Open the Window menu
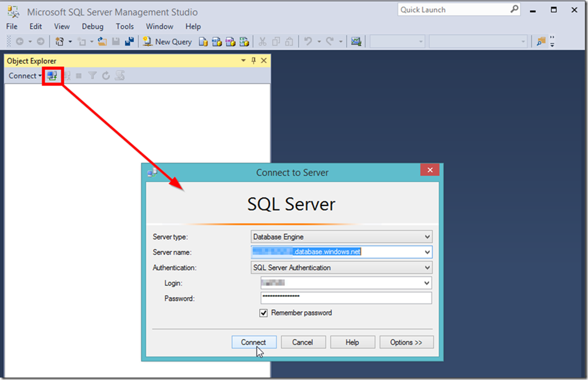Image resolution: width=588 pixels, height=380 pixels. tap(160, 27)
